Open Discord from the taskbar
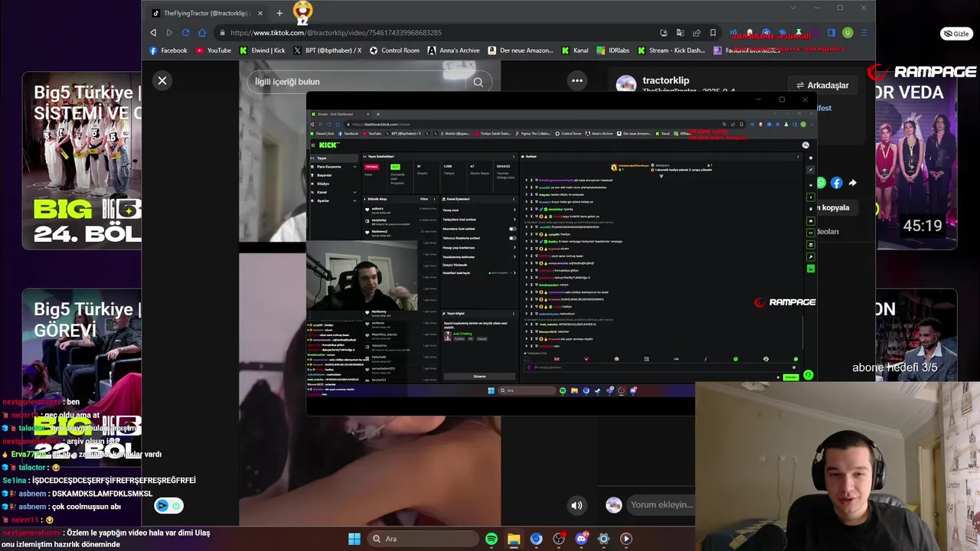980x551 pixels. (581, 539)
